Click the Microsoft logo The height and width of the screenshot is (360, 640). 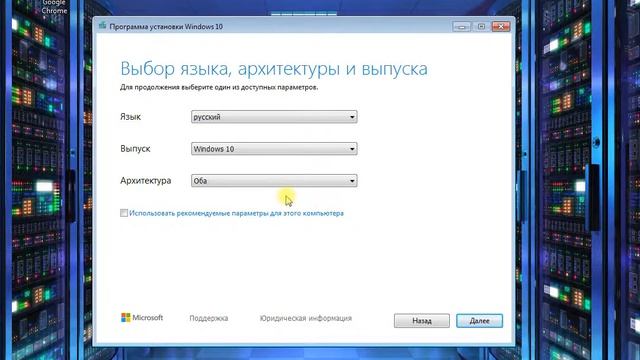pyautogui.click(x=142, y=318)
